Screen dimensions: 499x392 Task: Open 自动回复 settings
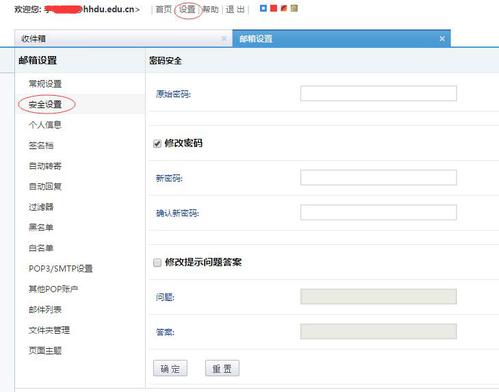(45, 186)
